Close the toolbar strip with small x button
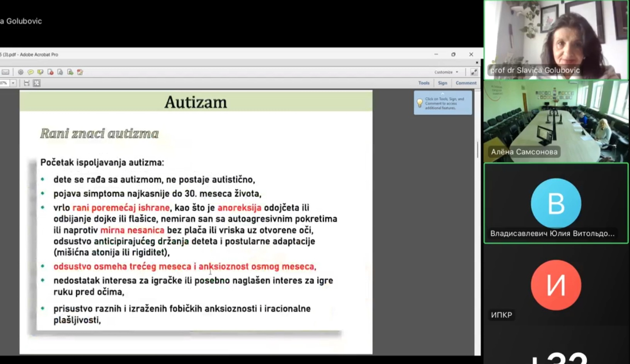630x364 pixels. [x=477, y=63]
